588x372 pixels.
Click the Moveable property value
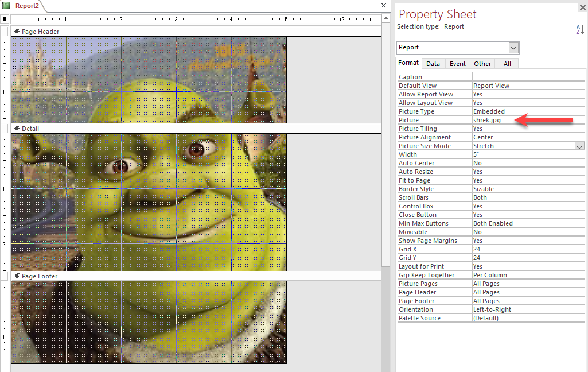[528, 232]
